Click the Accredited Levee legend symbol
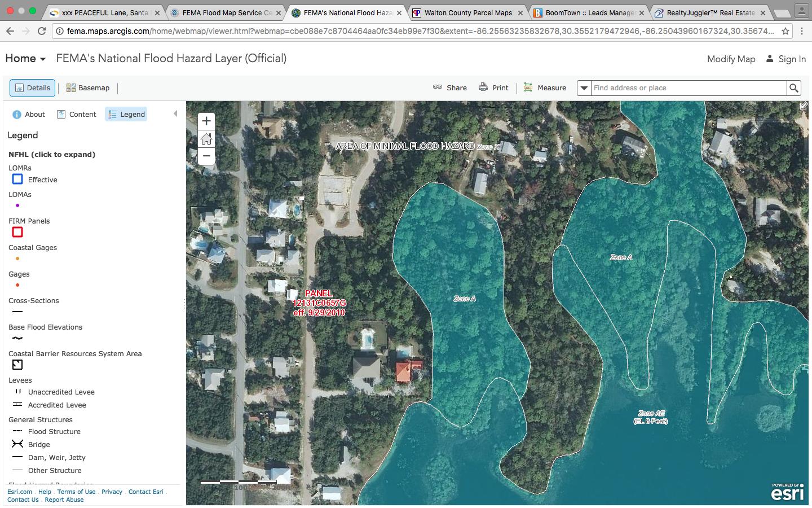 (x=17, y=404)
